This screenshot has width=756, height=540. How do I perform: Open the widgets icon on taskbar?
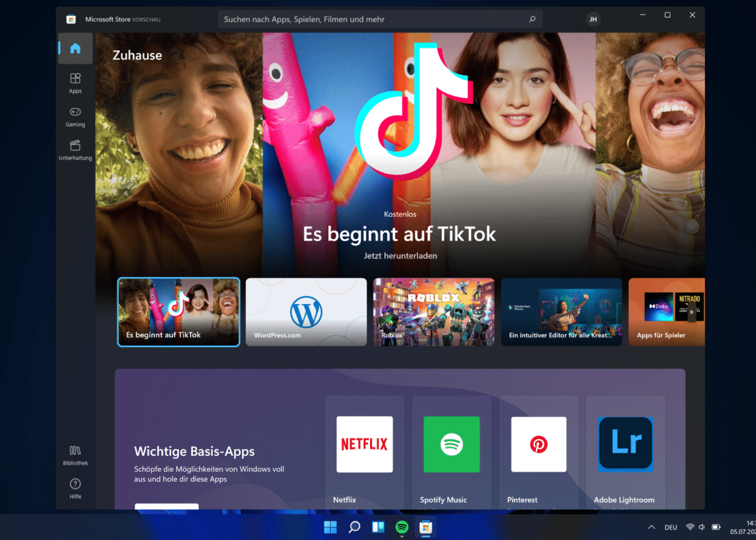[x=378, y=527]
